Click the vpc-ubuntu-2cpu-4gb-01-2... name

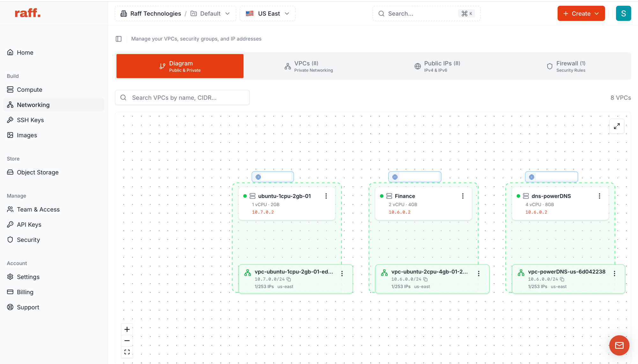pos(429,272)
